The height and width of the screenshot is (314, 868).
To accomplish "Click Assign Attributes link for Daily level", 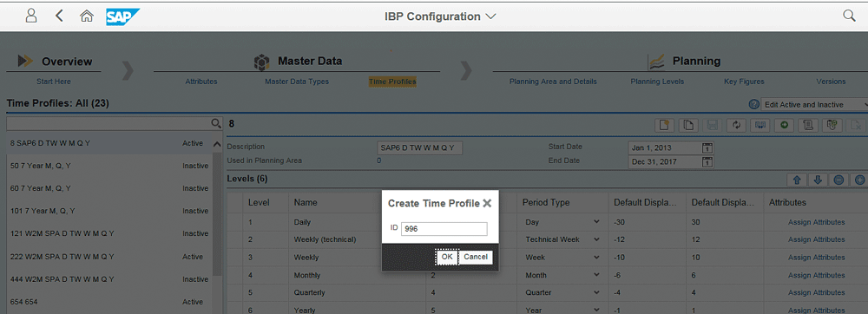I will pos(816,222).
